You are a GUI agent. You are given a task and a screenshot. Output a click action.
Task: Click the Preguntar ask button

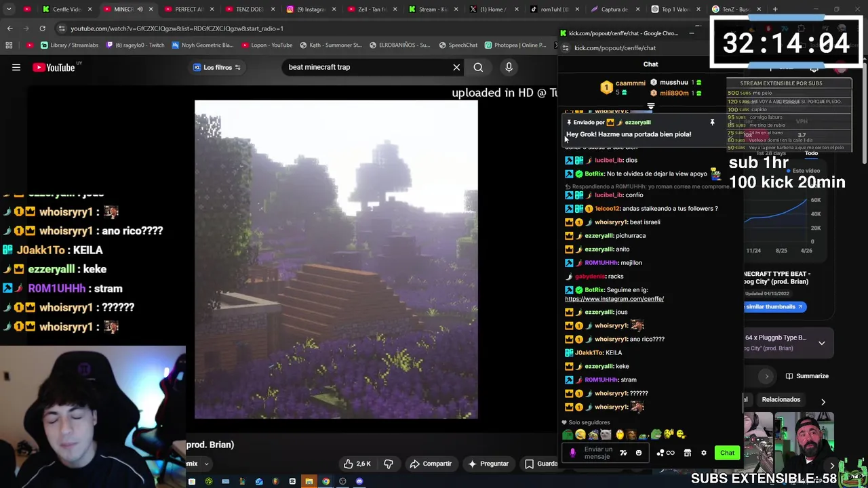488,464
